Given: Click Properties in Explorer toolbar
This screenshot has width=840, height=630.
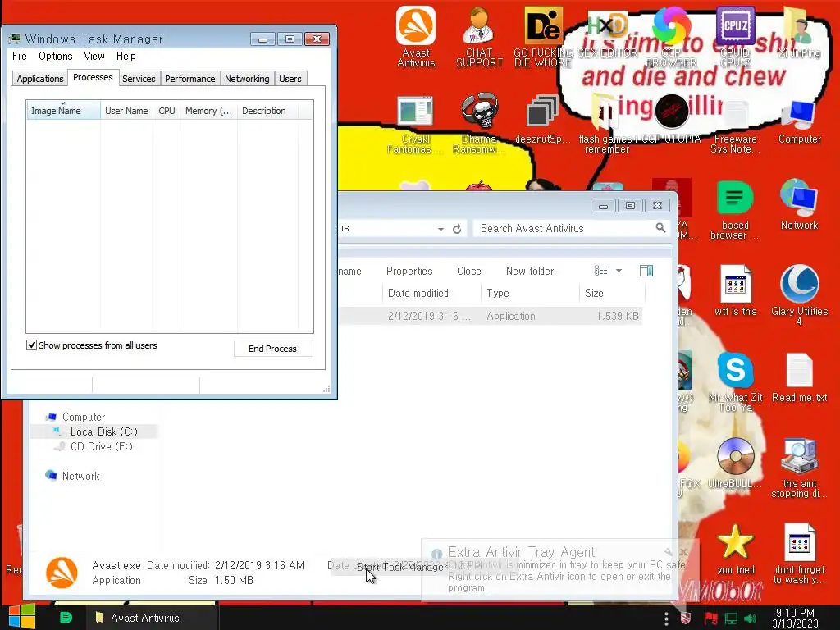Looking at the screenshot, I should click(x=409, y=271).
